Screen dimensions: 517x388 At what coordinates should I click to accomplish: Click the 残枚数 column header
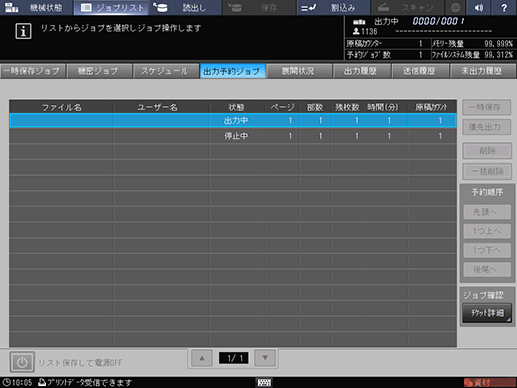click(348, 107)
